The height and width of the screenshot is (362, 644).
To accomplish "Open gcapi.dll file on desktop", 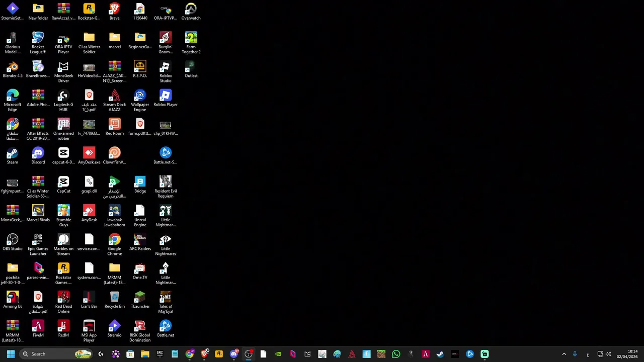I will coord(89,185).
